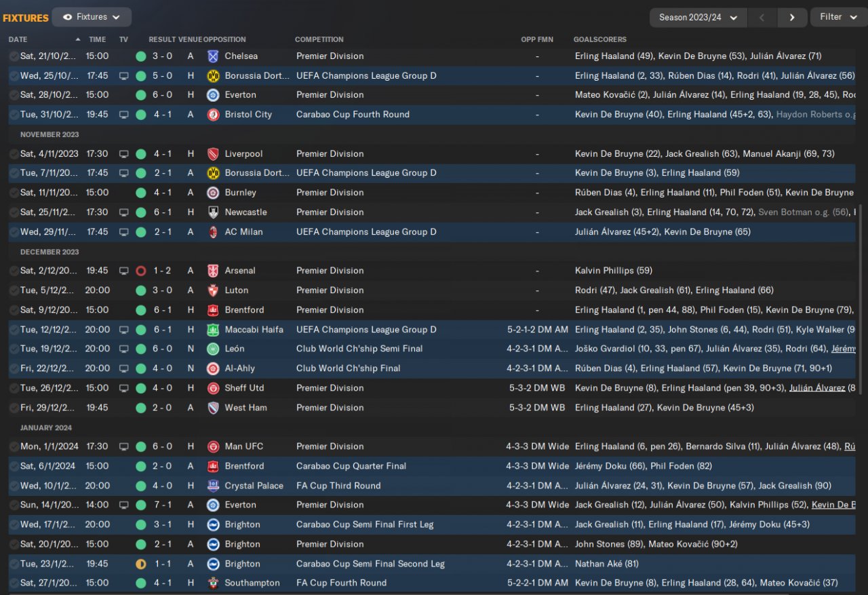Sort by the Result column header

pos(162,39)
